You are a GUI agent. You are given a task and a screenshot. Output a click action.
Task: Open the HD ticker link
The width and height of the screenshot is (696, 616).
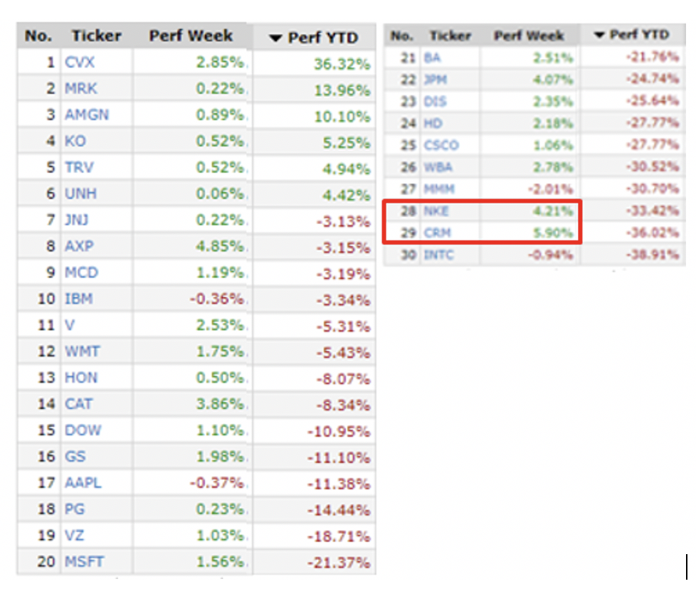tap(433, 123)
